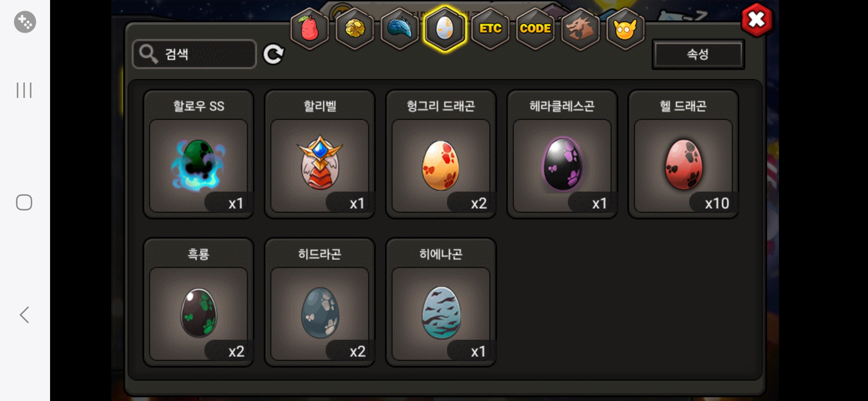Image resolution: width=868 pixels, height=401 pixels.
Task: Select the 헤라클레스곤 black egg
Action: [x=562, y=154]
